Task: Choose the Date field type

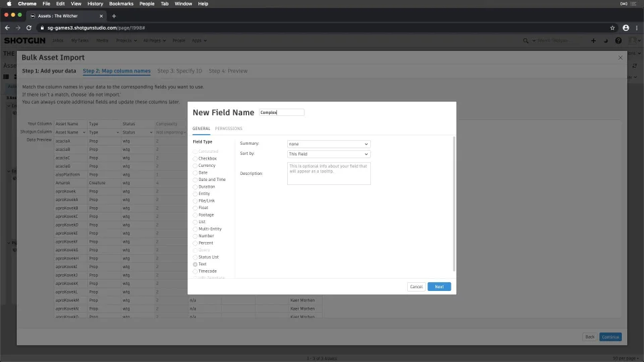Action: [195, 173]
